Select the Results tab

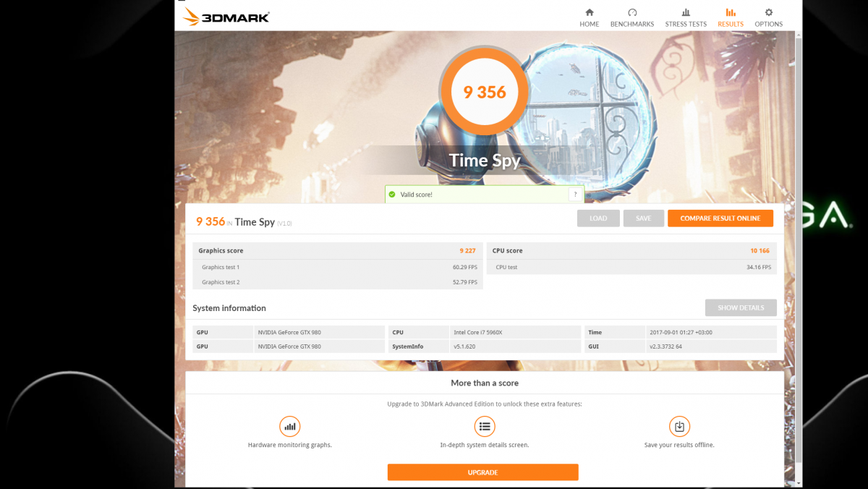click(731, 18)
